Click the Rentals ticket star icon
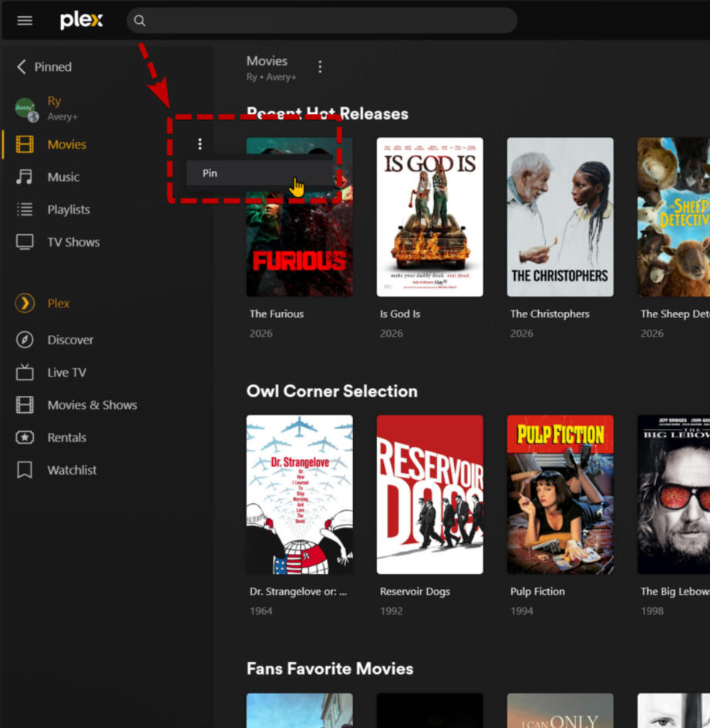This screenshot has height=728, width=710. [25, 438]
